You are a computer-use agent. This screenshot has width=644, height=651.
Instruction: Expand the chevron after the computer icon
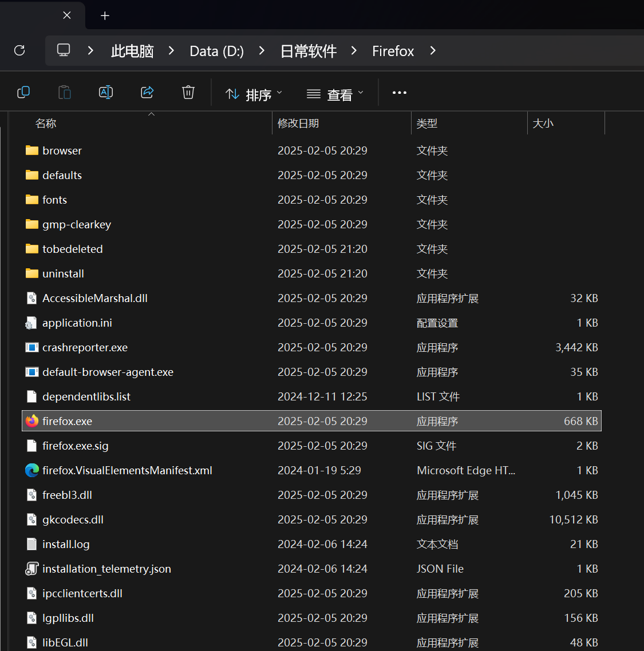(x=90, y=51)
